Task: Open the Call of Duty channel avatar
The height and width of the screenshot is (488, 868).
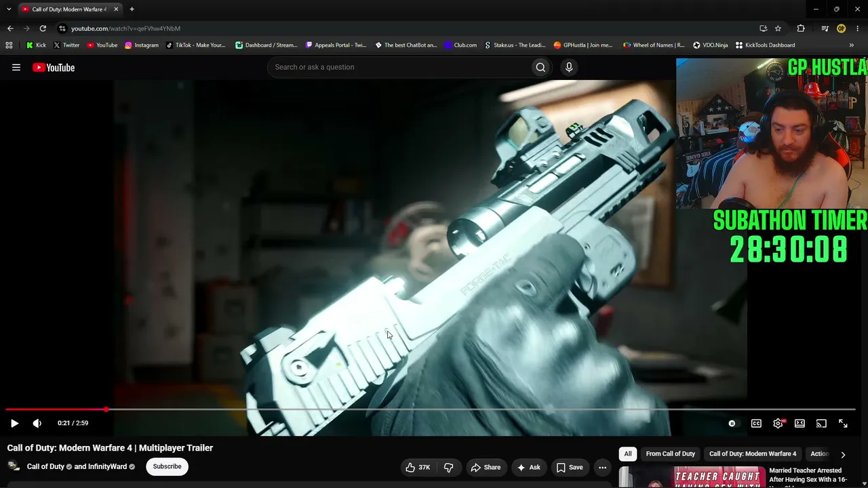Action: [14, 466]
